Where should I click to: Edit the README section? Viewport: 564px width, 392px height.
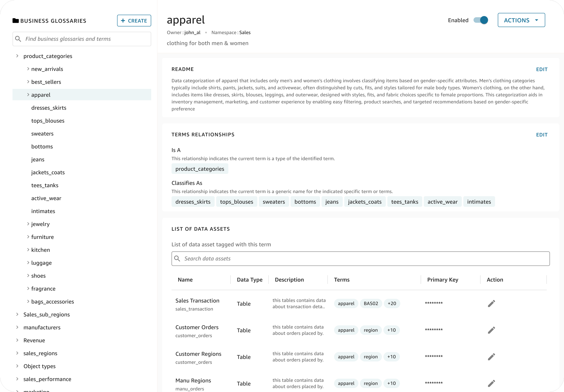(x=542, y=69)
